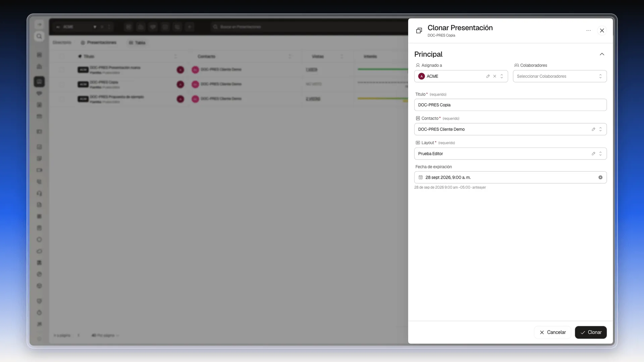This screenshot has height=362, width=644.
Task: Click the Cancelar button
Action: 552,332
